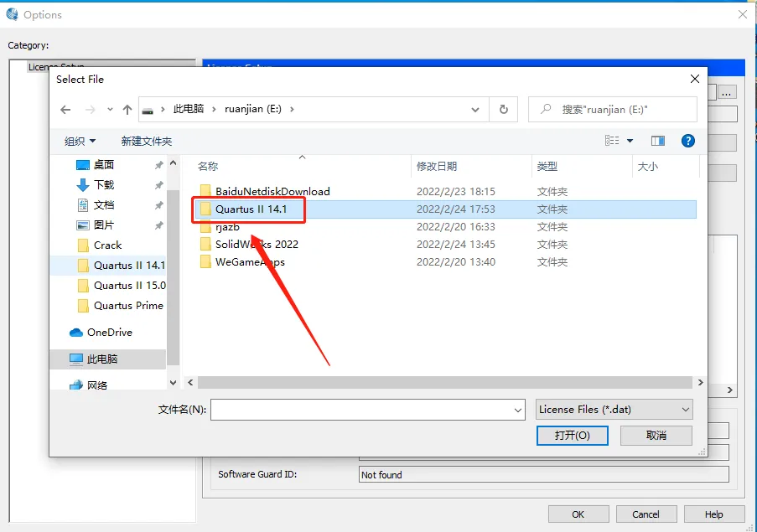
Task: Sort by the 大小 column header
Action: coord(648,167)
